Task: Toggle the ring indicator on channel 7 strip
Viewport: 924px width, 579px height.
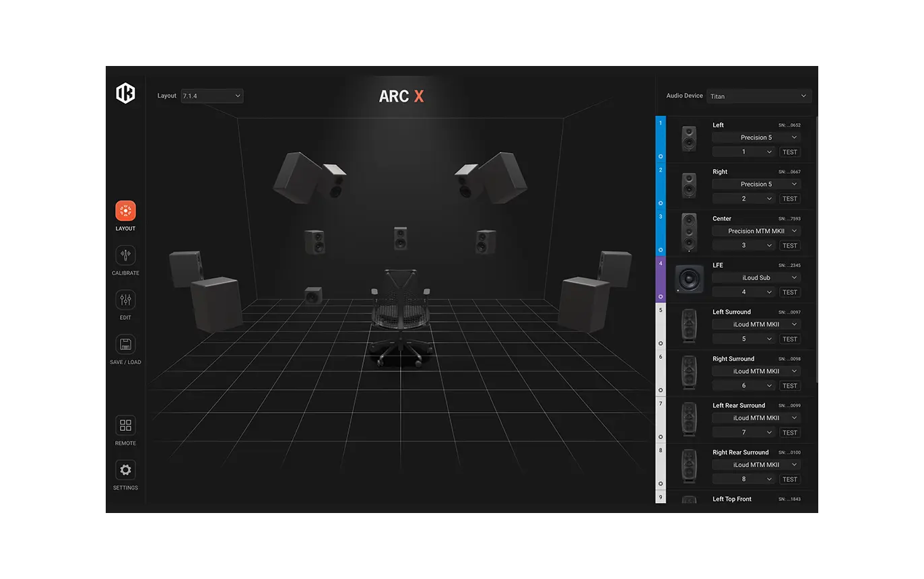Action: 661,436
